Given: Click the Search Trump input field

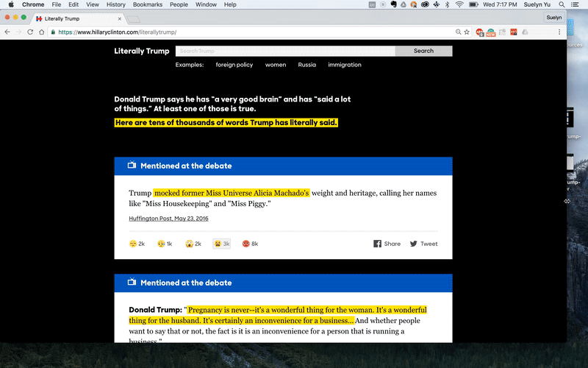Looking at the screenshot, I should (285, 51).
